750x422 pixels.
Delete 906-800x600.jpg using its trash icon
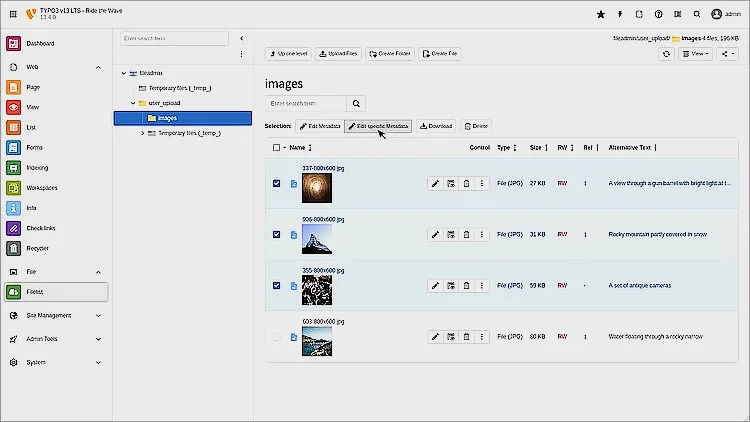coord(466,234)
